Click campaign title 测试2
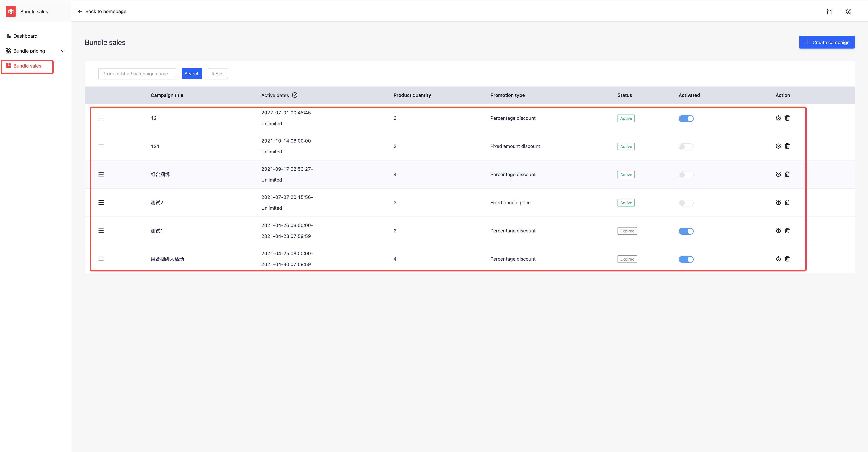Screen dimensions: 868x452 pos(157,203)
